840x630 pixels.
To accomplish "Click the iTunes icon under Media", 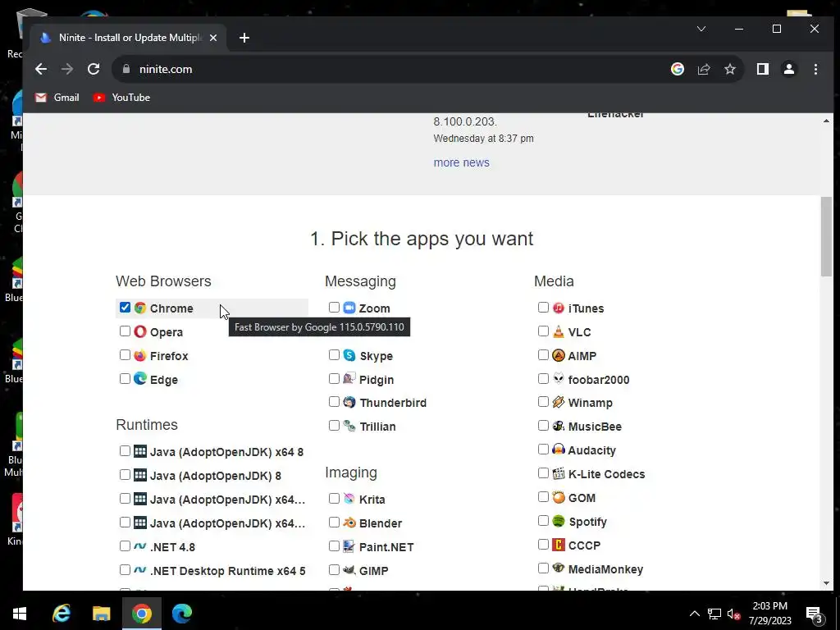I will tap(558, 308).
